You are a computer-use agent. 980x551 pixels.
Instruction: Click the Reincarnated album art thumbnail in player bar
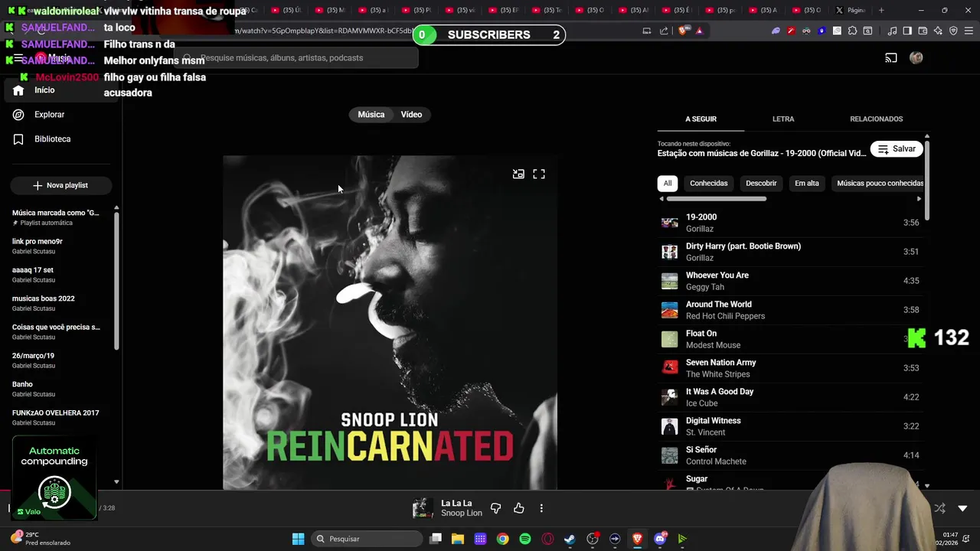click(423, 508)
